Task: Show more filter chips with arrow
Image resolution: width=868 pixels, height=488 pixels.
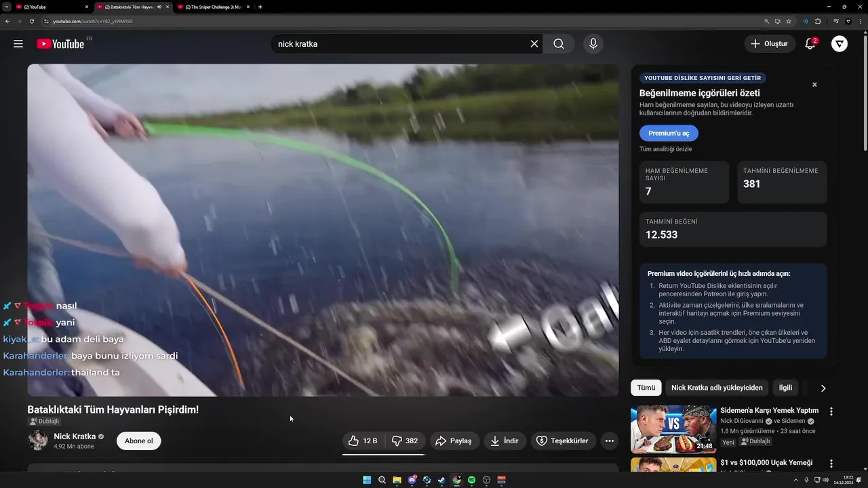Action: pos(823,388)
